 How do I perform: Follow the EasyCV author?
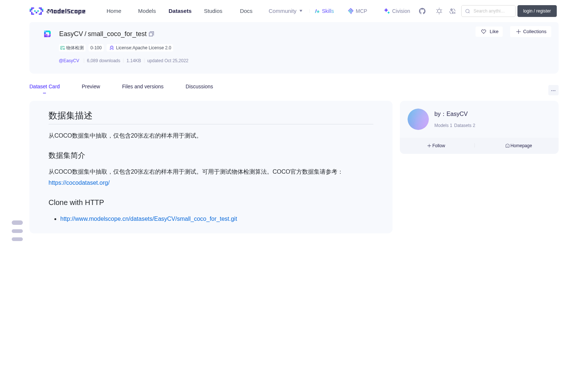tap(436, 146)
